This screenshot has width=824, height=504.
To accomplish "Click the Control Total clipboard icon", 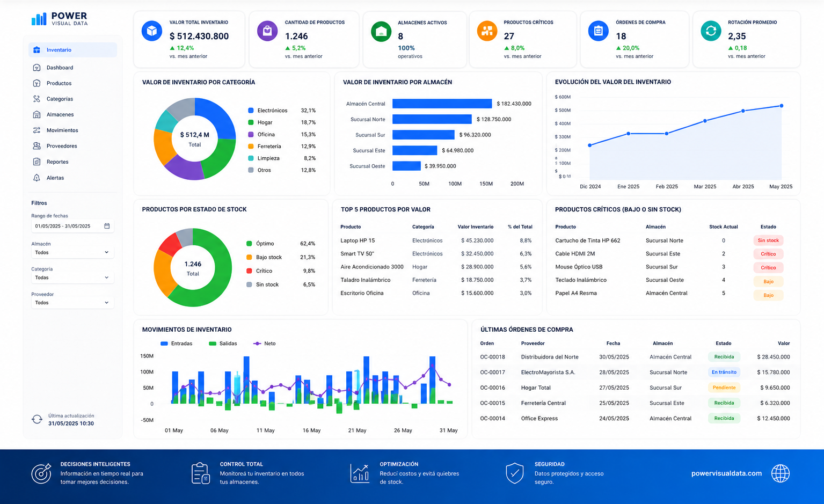I will click(201, 473).
